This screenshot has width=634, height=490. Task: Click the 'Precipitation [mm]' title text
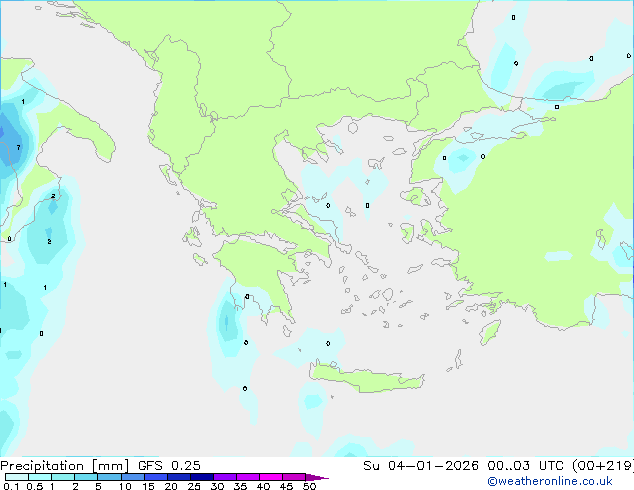click(x=65, y=466)
